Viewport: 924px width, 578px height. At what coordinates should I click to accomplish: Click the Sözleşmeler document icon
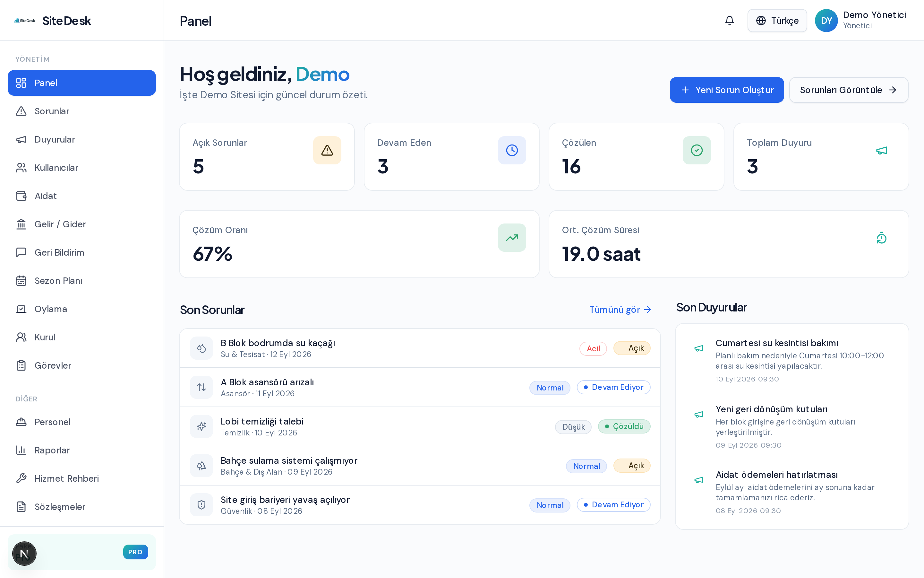tap(21, 507)
